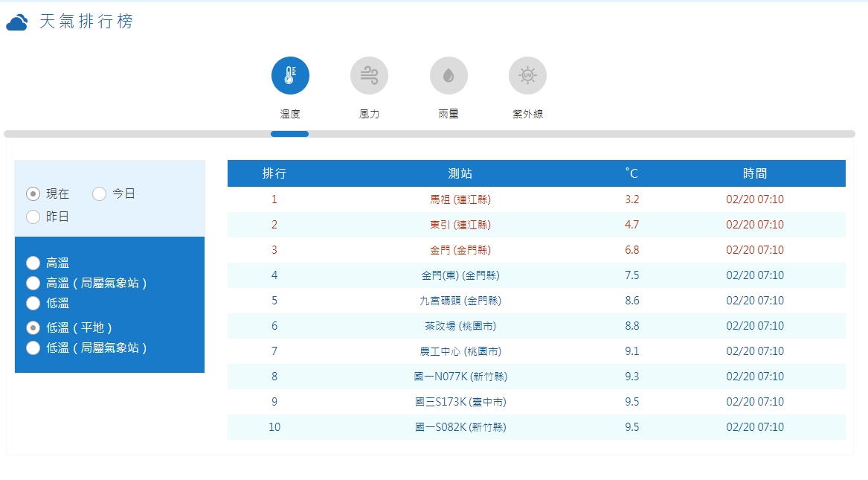Open the UV index sun icon
Viewport: 868px width, 480px height.
527,75
